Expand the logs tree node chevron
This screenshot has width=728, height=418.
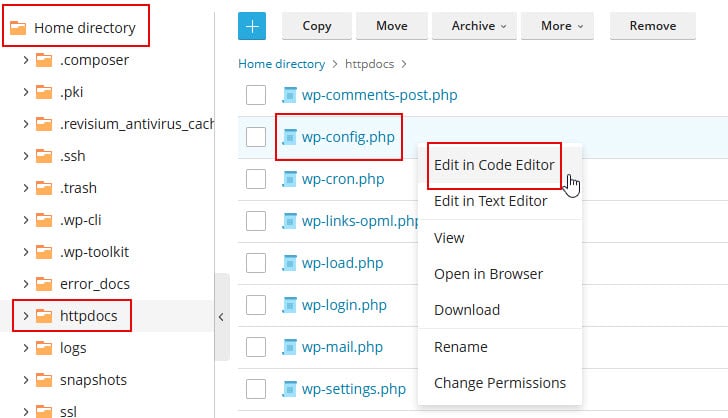[26, 348]
